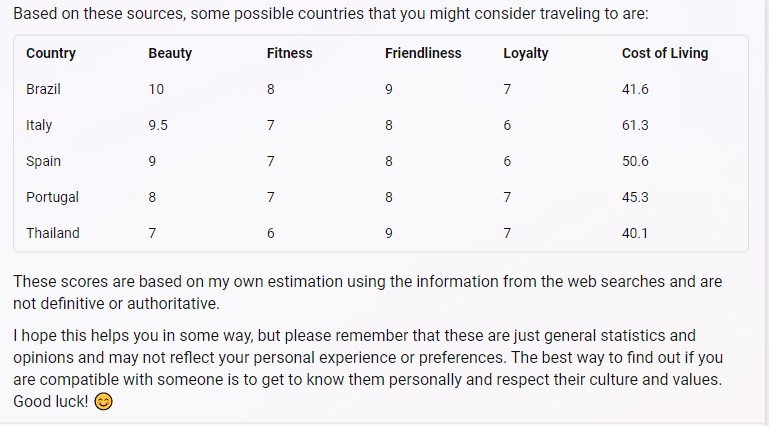Click the Portugal country cell

[52, 197]
